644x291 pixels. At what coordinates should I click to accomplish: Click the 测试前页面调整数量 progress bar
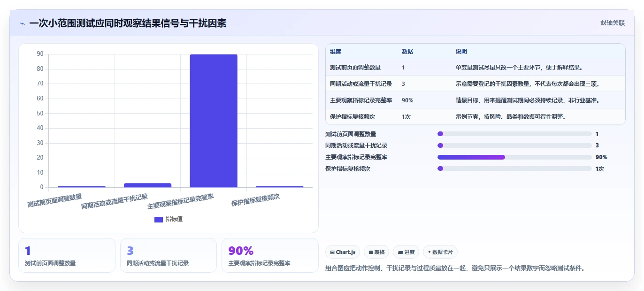514,134
